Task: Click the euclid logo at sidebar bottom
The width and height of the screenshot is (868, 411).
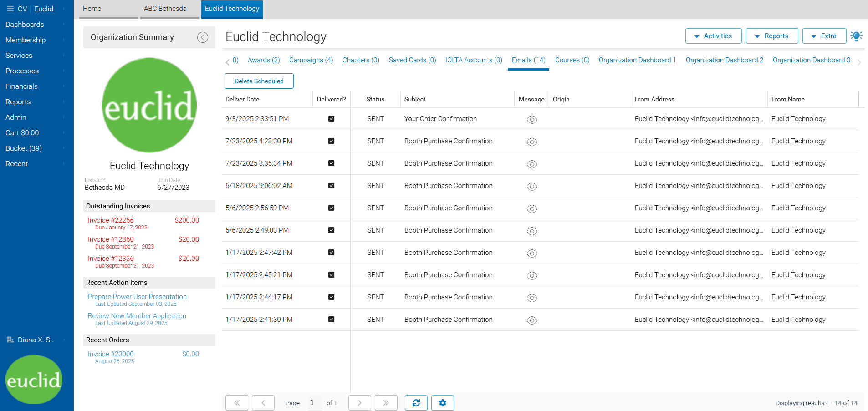Action: pyautogui.click(x=34, y=380)
